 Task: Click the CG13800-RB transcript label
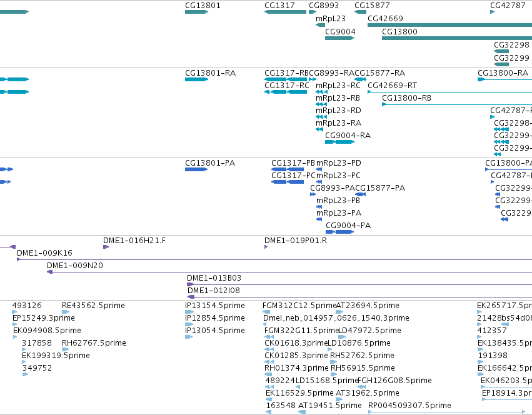(406, 98)
